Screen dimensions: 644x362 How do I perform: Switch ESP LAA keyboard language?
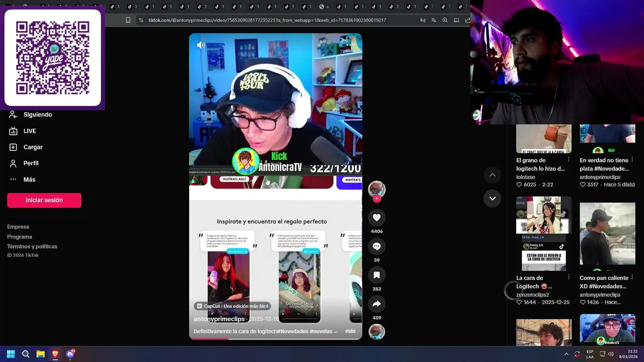[590, 354]
